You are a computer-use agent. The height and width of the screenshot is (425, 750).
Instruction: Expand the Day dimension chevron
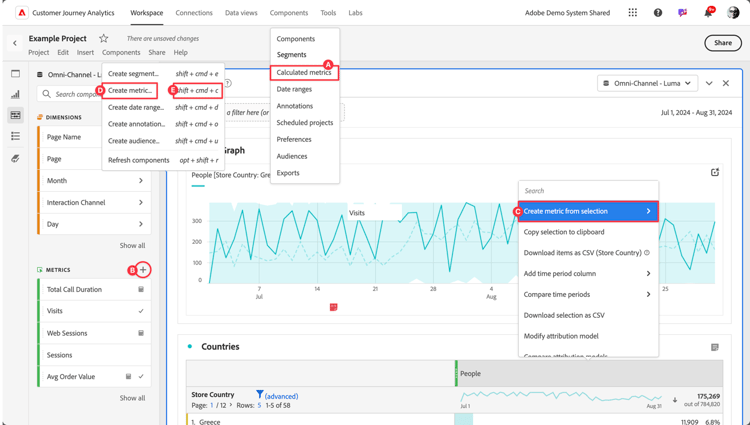tap(141, 224)
